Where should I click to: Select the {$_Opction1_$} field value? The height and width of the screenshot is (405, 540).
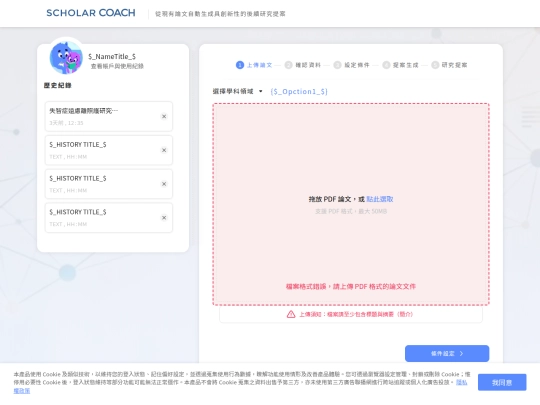point(299,92)
